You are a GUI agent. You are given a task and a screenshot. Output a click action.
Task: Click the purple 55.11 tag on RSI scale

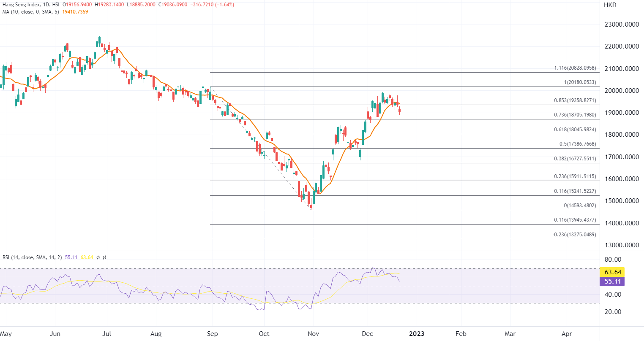coord(612,281)
